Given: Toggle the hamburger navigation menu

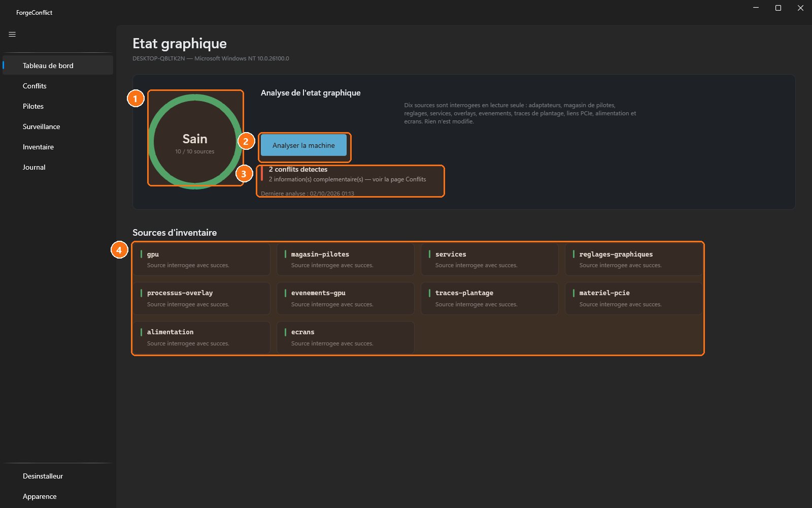Looking at the screenshot, I should click(12, 35).
